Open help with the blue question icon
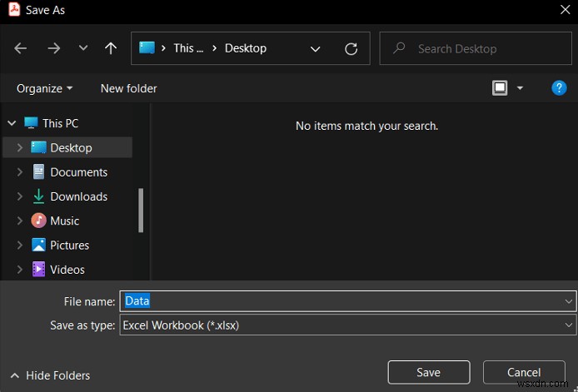This screenshot has width=578, height=392. pos(559,88)
